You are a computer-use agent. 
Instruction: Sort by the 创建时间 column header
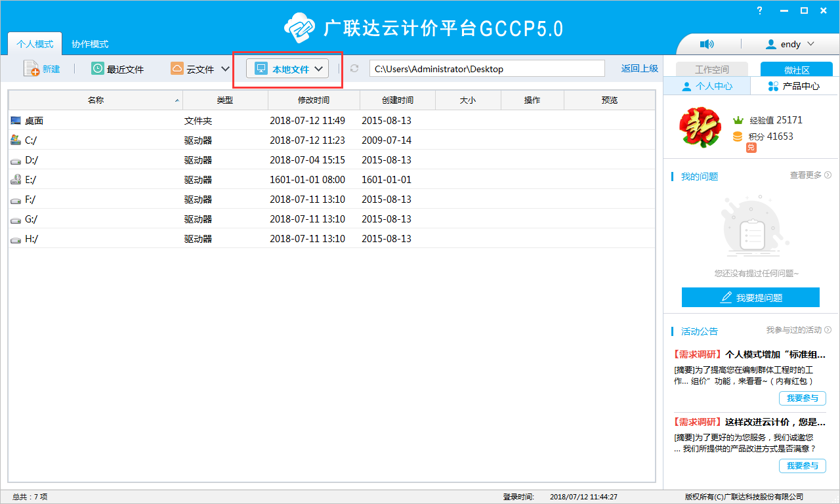[x=398, y=100]
